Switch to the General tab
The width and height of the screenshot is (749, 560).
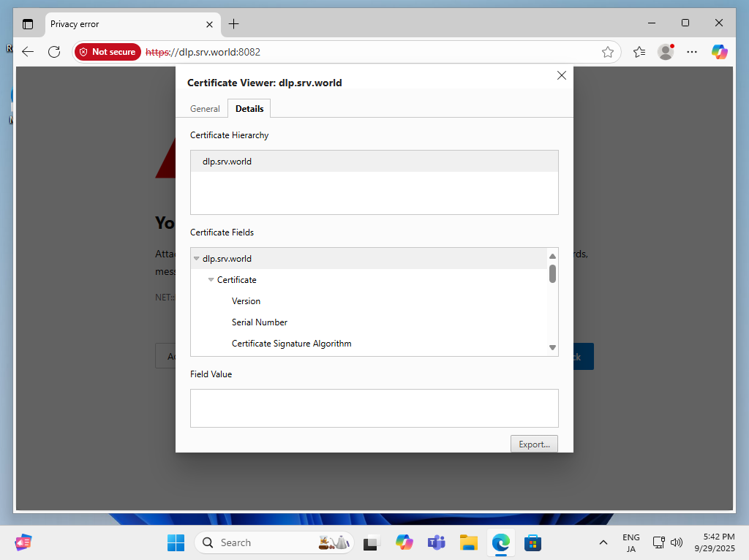click(x=205, y=109)
